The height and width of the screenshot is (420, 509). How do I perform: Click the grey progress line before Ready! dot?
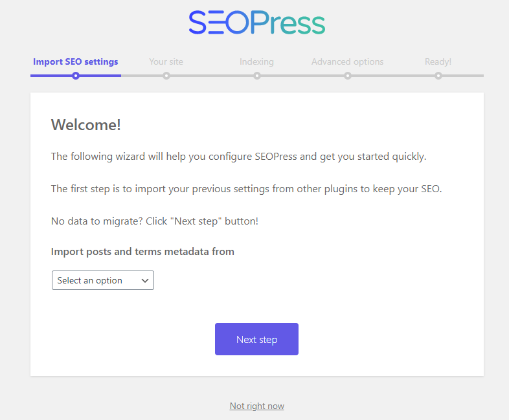tap(395, 76)
